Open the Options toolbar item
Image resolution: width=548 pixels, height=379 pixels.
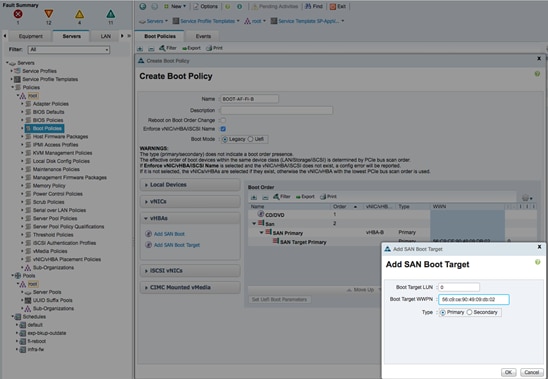click(x=206, y=6)
